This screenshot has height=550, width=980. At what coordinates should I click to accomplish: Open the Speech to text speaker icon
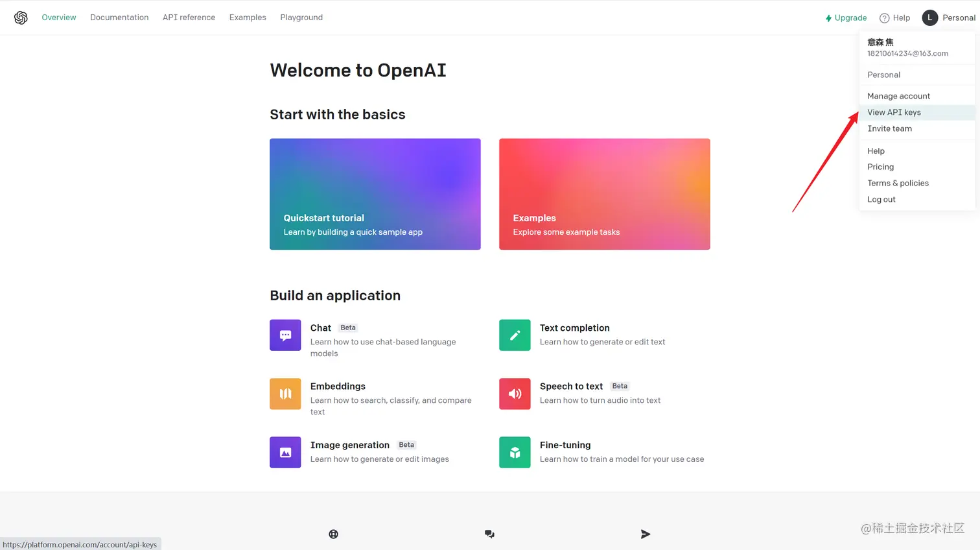[x=515, y=394]
